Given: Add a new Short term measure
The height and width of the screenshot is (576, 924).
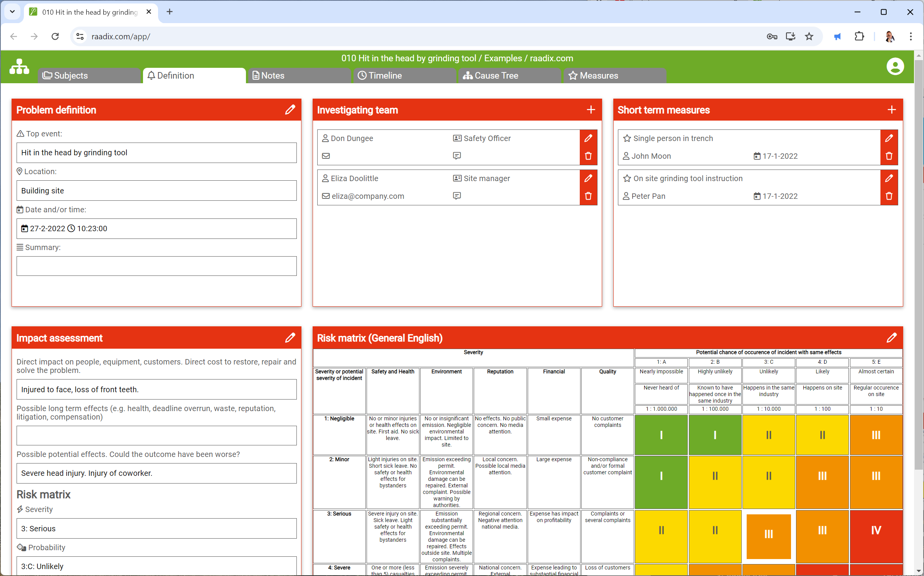Looking at the screenshot, I should (891, 110).
